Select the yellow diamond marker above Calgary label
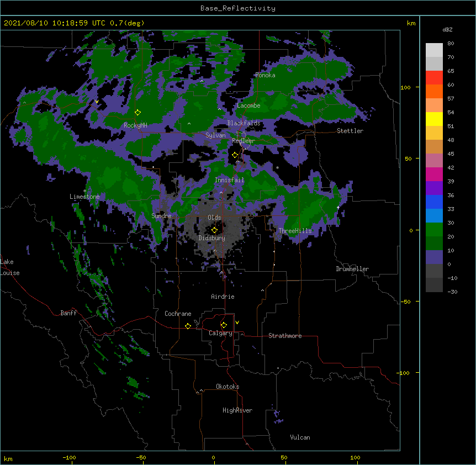The width and height of the screenshot is (476, 465). [x=224, y=325]
